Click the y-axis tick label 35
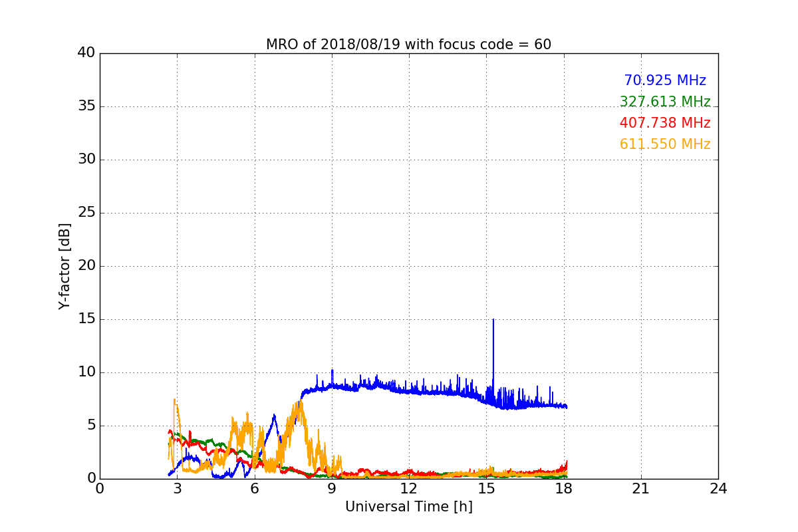The height and width of the screenshot is (532, 798). pyautogui.click(x=86, y=106)
